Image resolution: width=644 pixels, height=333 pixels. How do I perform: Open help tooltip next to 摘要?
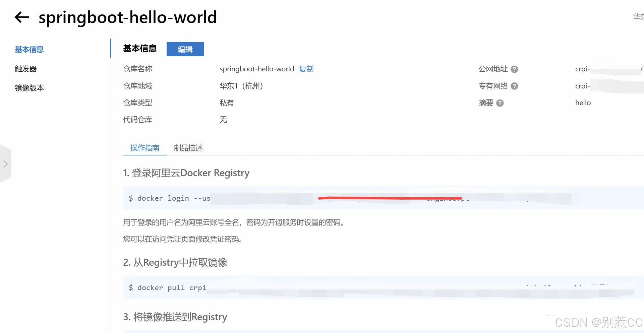[x=500, y=103]
